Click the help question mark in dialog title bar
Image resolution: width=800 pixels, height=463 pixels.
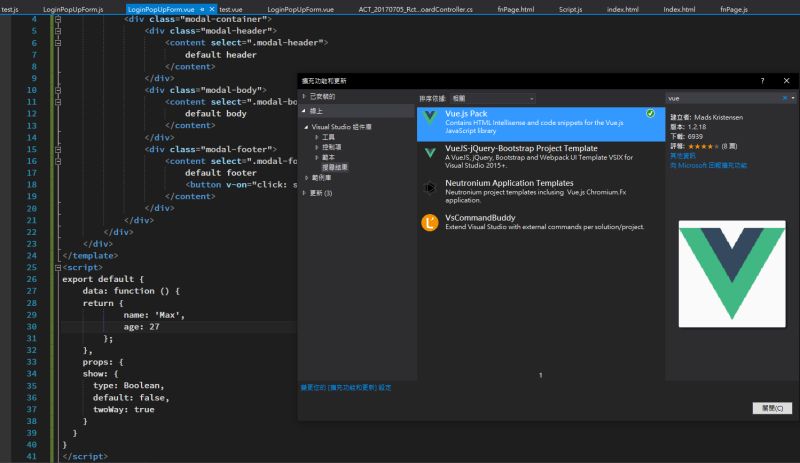[762, 81]
